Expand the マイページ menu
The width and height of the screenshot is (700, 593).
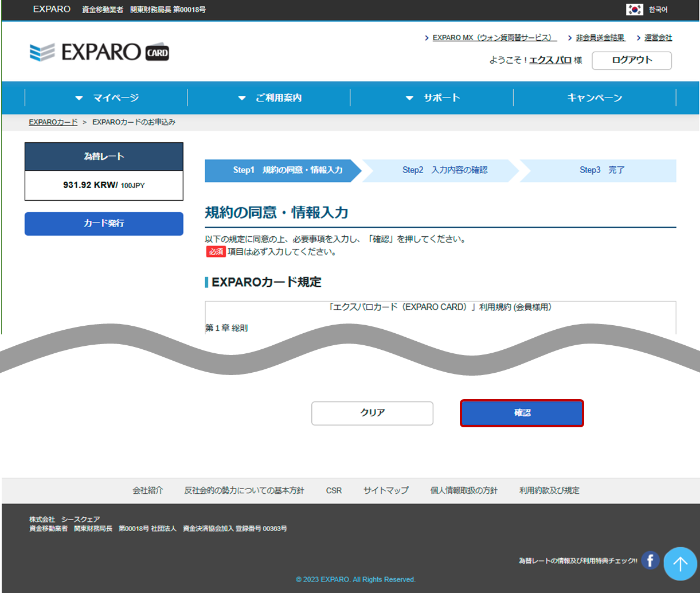[x=107, y=98]
